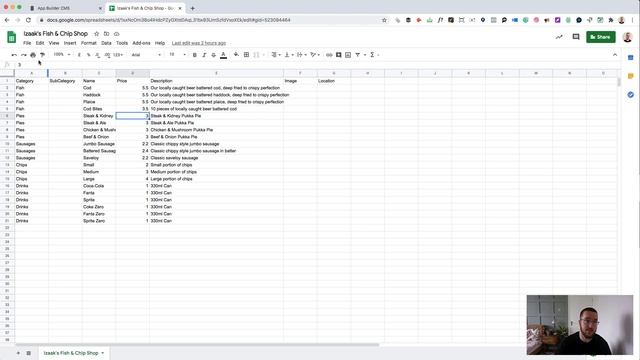Add a new sheet
The image size is (640, 360).
click(x=18, y=353)
